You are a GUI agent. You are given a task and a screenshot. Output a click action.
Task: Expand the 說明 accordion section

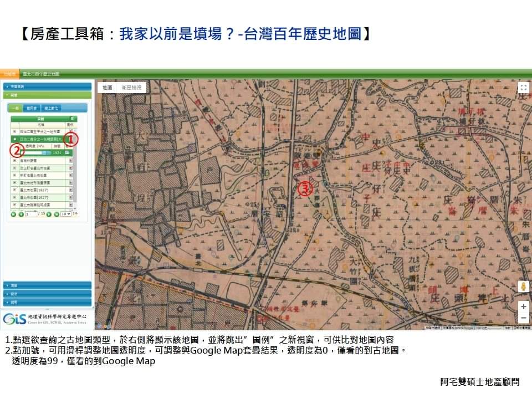[47, 302]
